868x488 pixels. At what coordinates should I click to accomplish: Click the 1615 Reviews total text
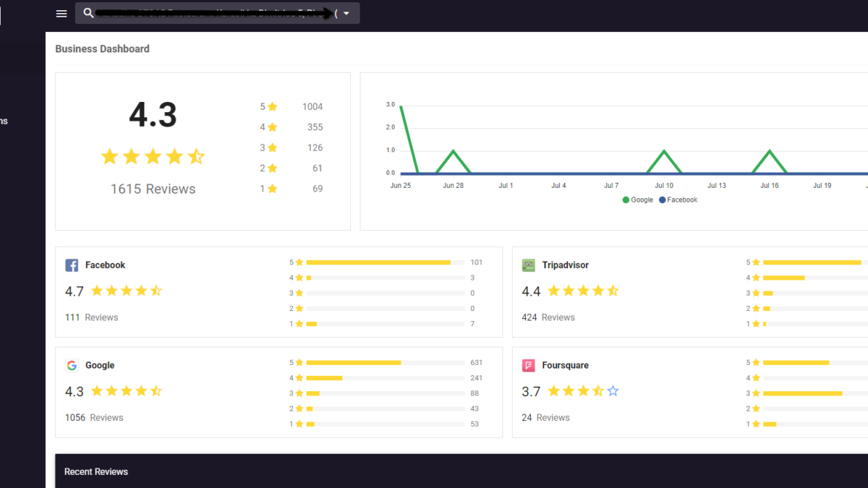(153, 189)
